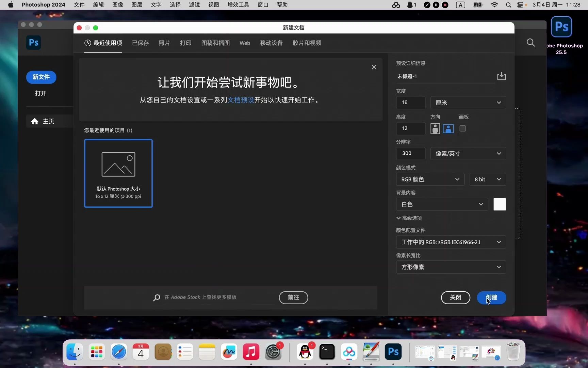The height and width of the screenshot is (368, 588).
Task: Open background content dropdown 白色
Action: tap(442, 204)
